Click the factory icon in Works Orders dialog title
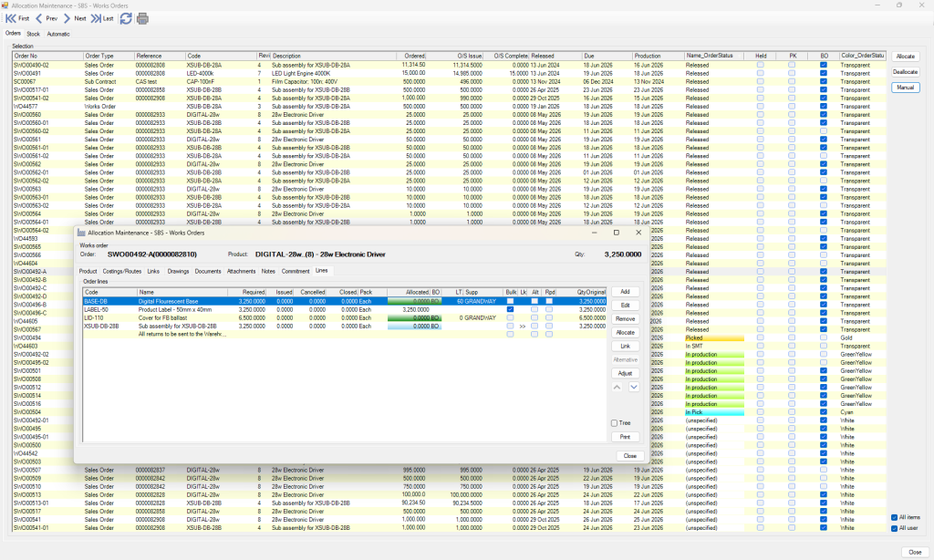 [x=81, y=233]
